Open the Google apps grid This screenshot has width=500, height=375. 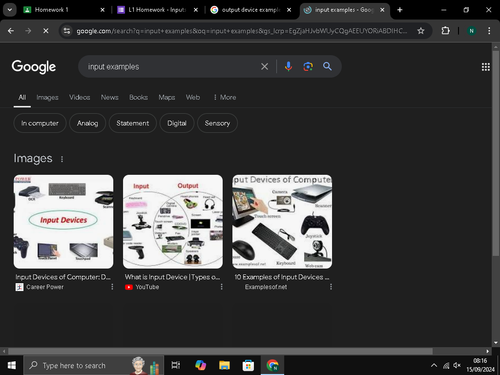pos(486,67)
